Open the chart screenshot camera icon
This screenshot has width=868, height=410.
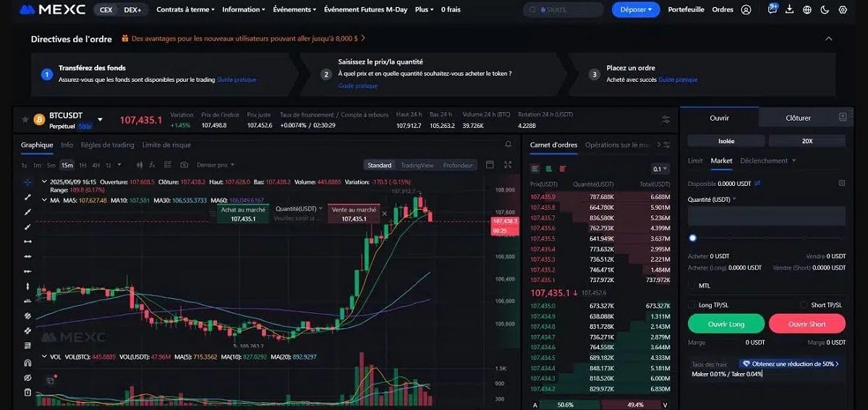point(184,165)
